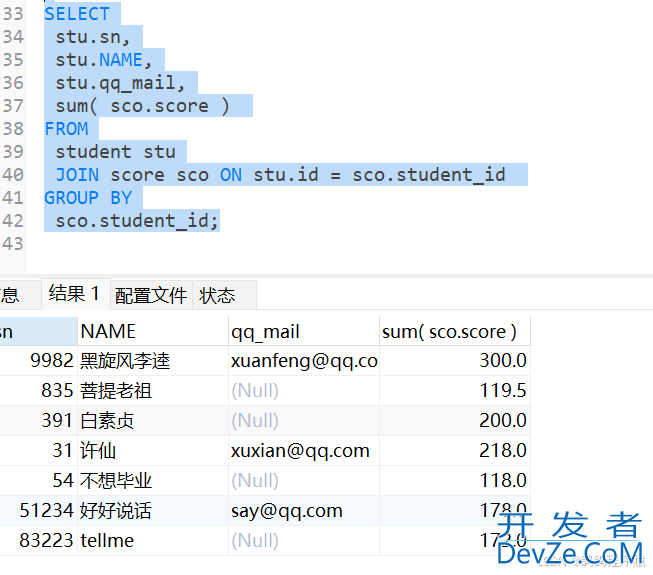Select the score sum cell 218.0

[455, 451]
